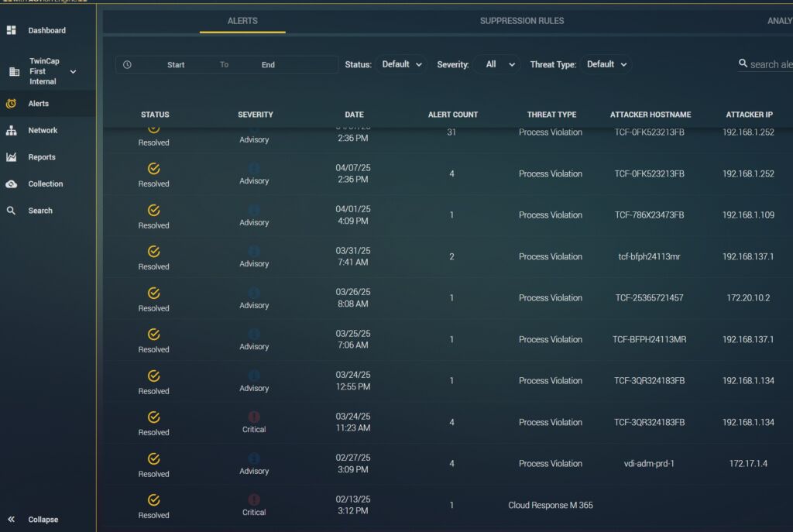This screenshot has height=532, width=793.
Task: Open the Severity All dropdown
Action: [x=498, y=65]
